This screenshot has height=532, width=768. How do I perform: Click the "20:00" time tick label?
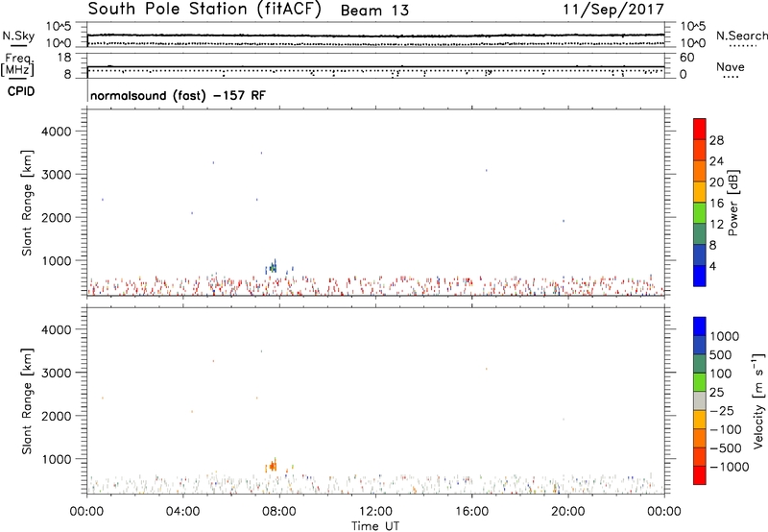coord(568,512)
